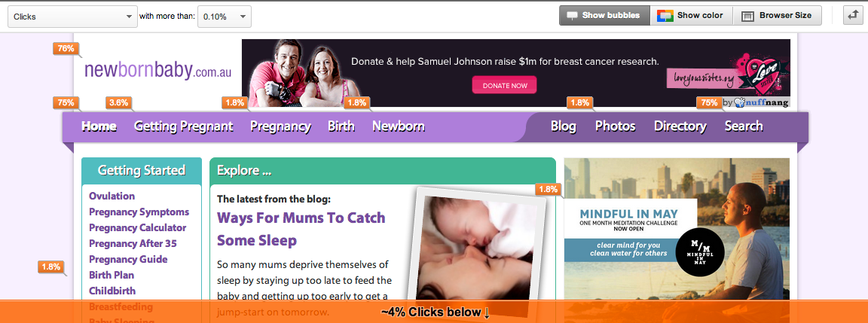Open the Pregnancy Calculator sidebar link
868x323 pixels.
pyautogui.click(x=137, y=228)
